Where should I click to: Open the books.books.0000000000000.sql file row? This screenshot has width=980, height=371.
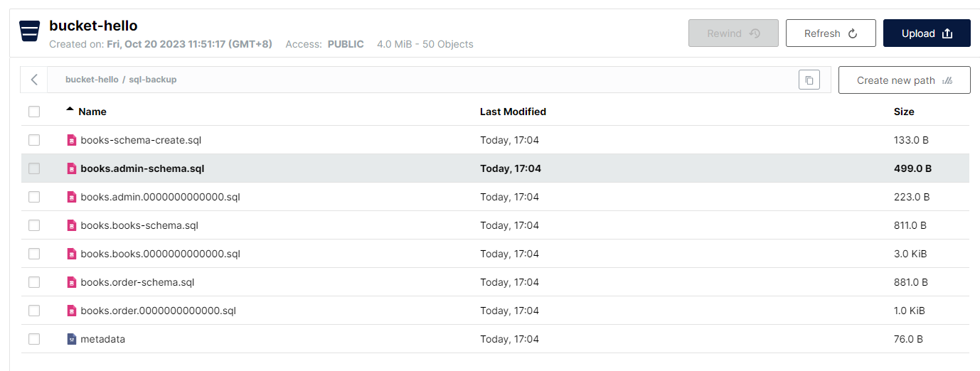160,254
